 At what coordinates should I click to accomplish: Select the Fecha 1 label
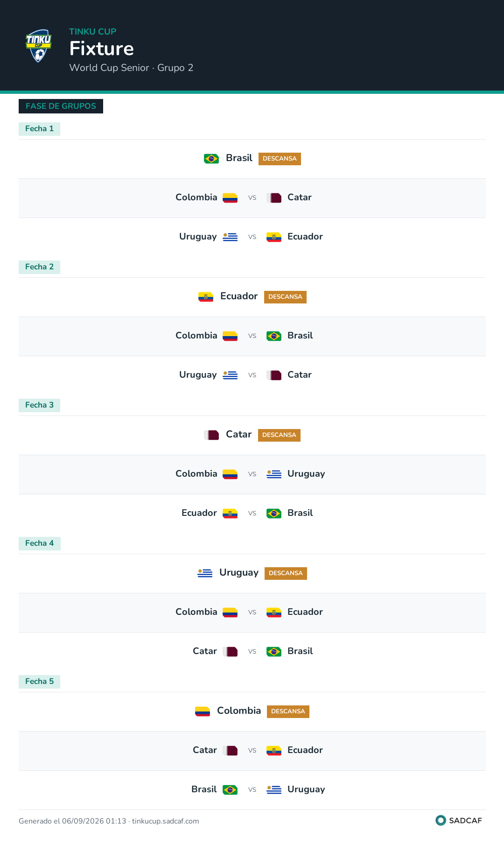point(39,129)
